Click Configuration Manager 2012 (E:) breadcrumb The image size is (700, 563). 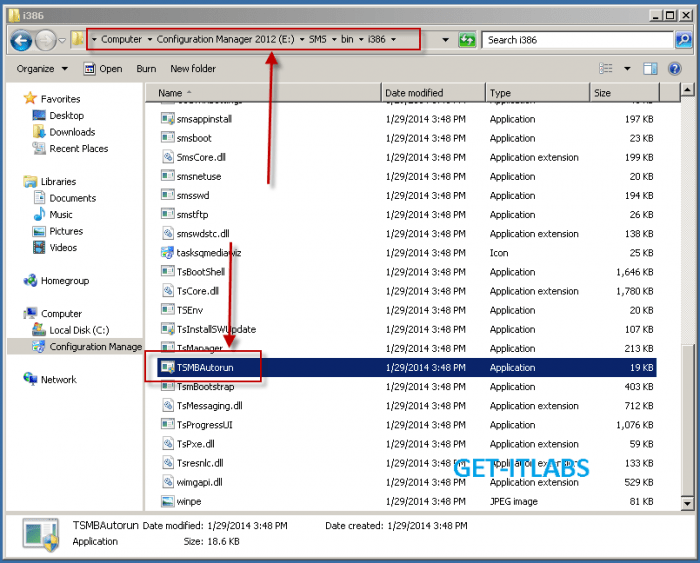click(225, 39)
